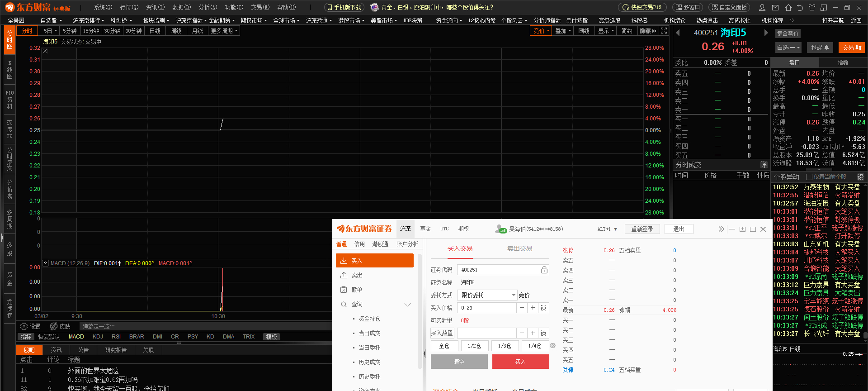Viewport: 868px width, 391px height.
Task: Click the 详 detail icon in 分时成交
Action: coord(764,165)
